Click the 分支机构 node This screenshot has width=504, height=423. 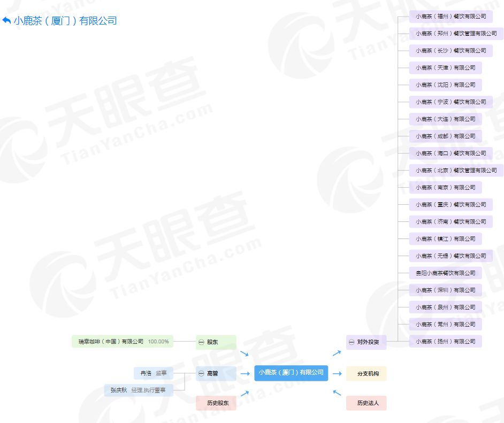coord(366,374)
